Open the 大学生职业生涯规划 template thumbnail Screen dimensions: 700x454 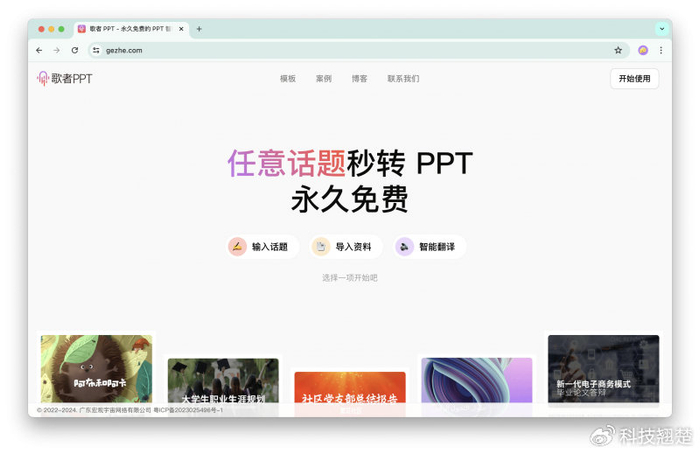223,381
